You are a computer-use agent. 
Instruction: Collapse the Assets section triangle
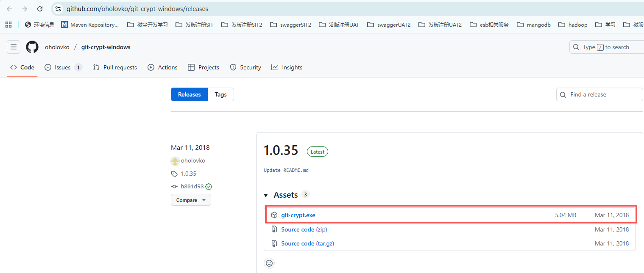pyautogui.click(x=266, y=195)
